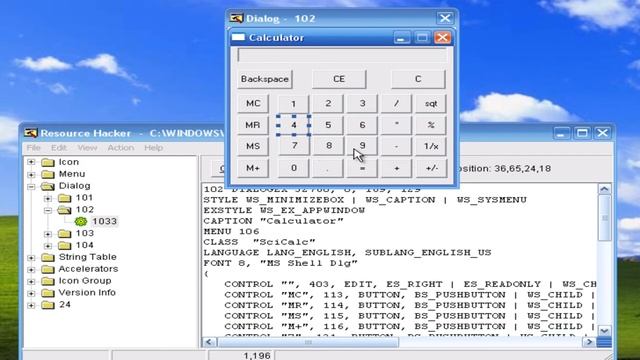Open the Action menu in Resource Hacker

coord(121,148)
